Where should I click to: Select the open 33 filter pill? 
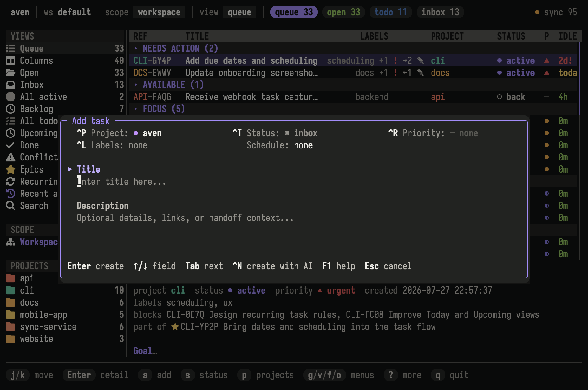[343, 12]
